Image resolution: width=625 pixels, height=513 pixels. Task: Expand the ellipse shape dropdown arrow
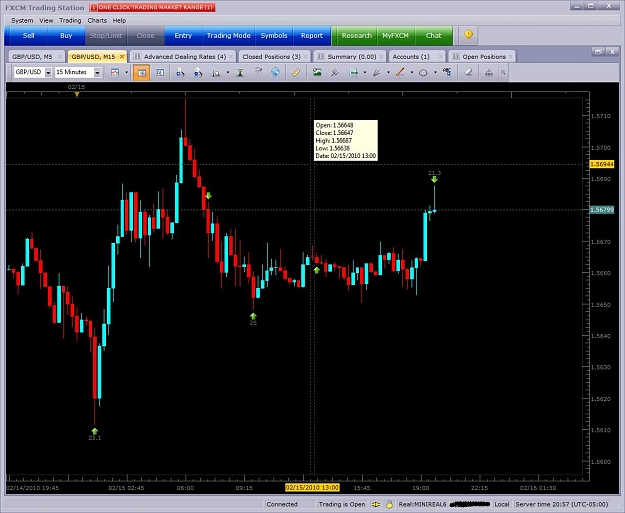point(435,73)
